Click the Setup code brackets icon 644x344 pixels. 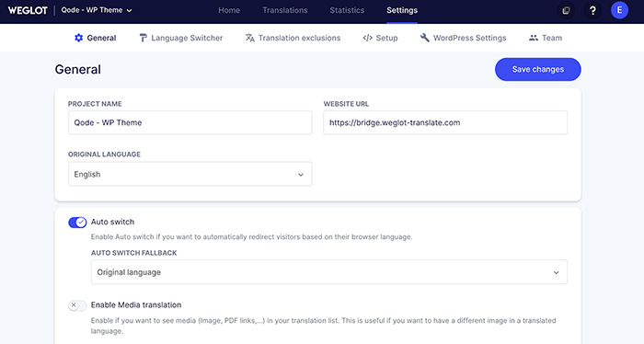click(368, 38)
